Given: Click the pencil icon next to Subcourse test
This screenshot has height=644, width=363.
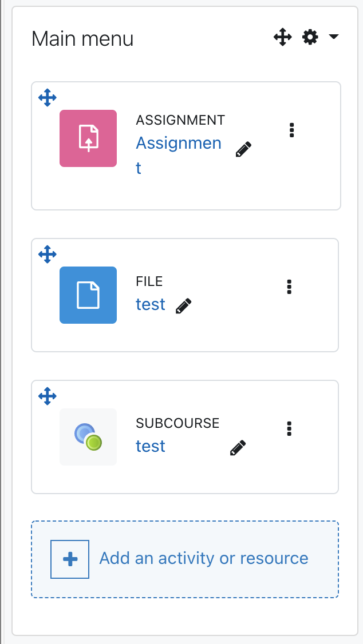Looking at the screenshot, I should point(238,448).
